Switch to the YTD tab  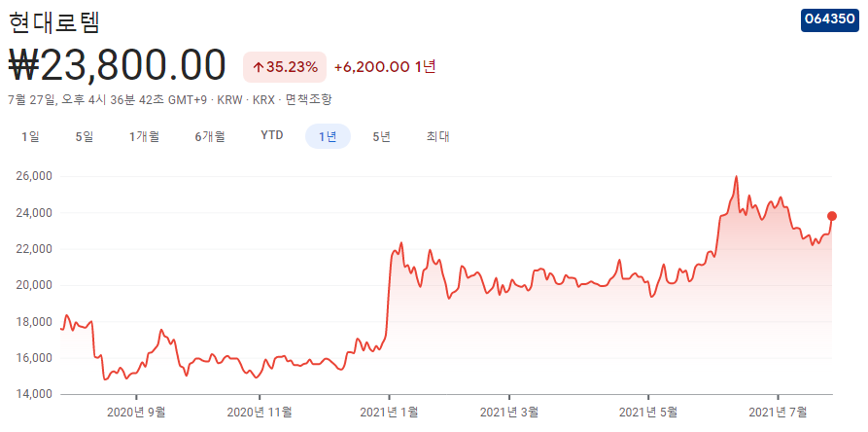pos(272,135)
